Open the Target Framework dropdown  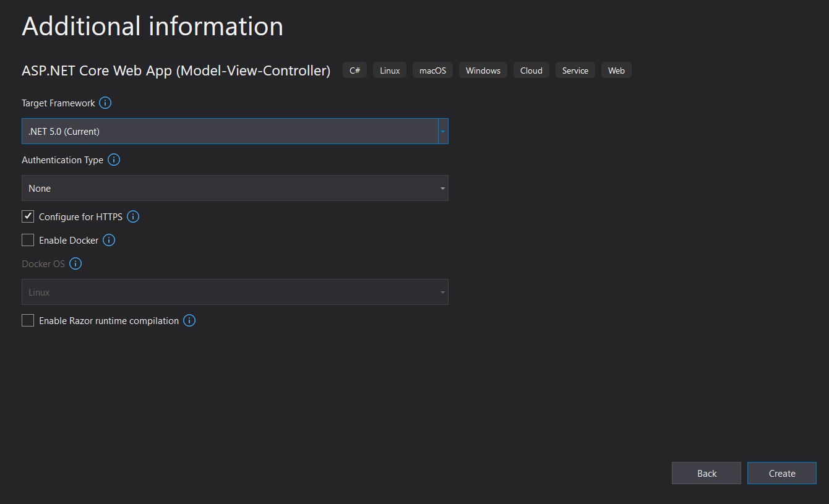click(x=235, y=131)
